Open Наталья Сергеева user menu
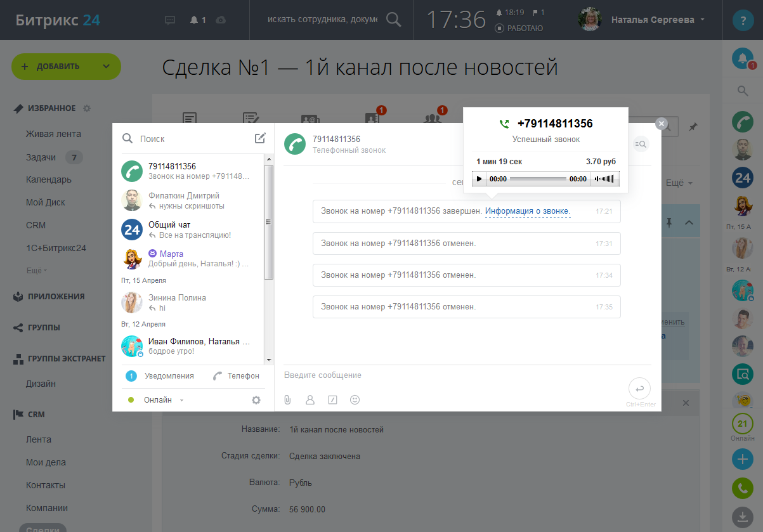This screenshot has width=763, height=532. coord(657,20)
